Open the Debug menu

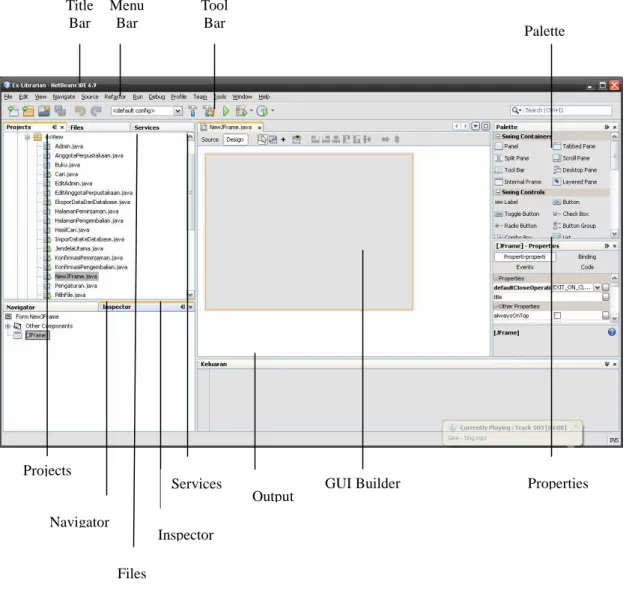pos(156,97)
